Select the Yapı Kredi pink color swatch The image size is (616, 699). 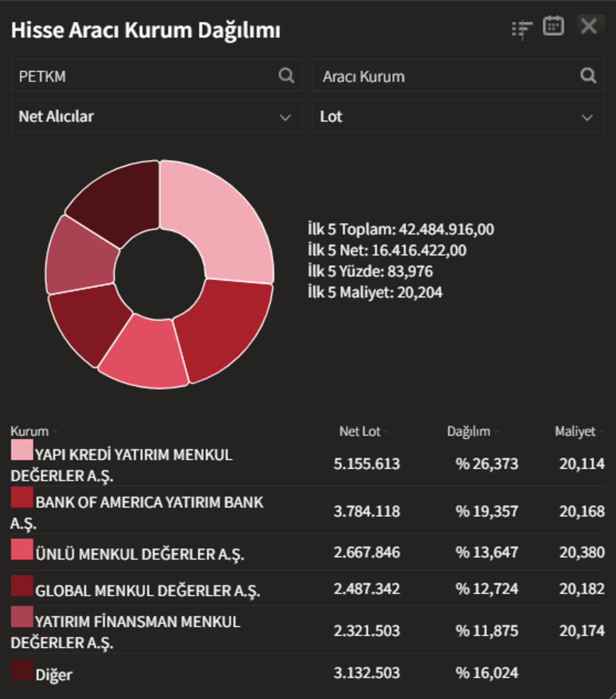point(22,449)
